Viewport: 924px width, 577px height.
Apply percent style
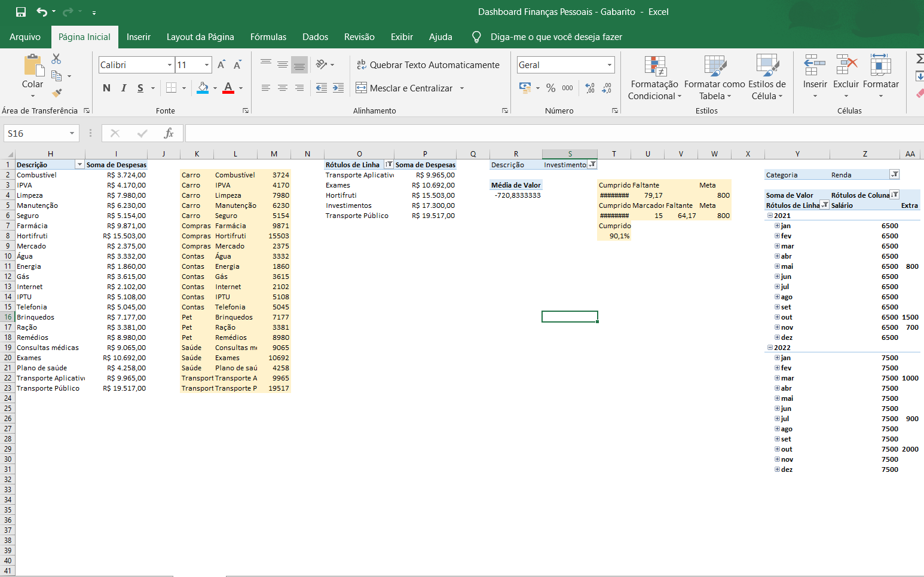tap(551, 88)
